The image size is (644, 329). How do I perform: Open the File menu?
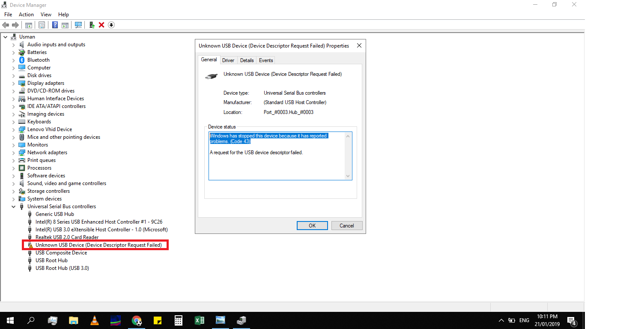click(x=8, y=15)
